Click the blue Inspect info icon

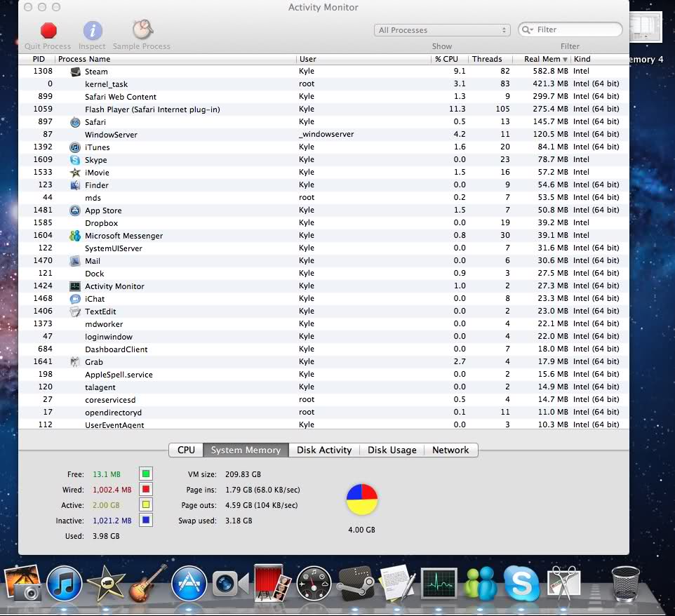(93, 31)
